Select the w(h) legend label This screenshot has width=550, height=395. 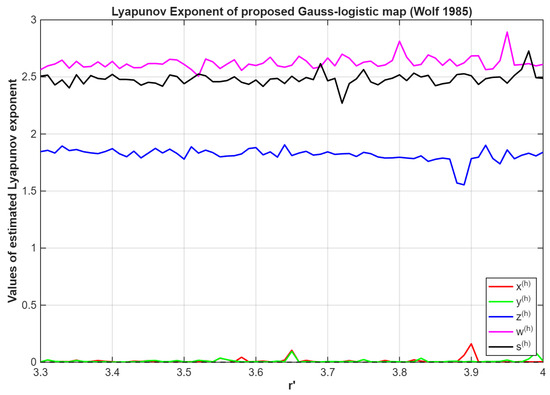[x=524, y=331]
